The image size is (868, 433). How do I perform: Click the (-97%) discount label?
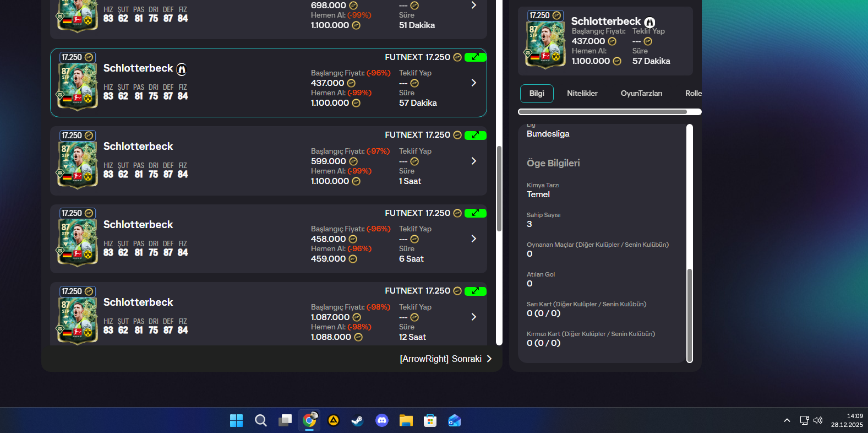click(x=378, y=151)
